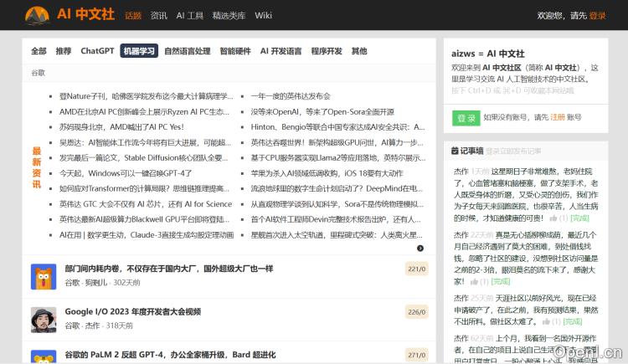The image size is (628, 364).
Task: Click the round arrow icon below news list
Action: tap(420, 249)
